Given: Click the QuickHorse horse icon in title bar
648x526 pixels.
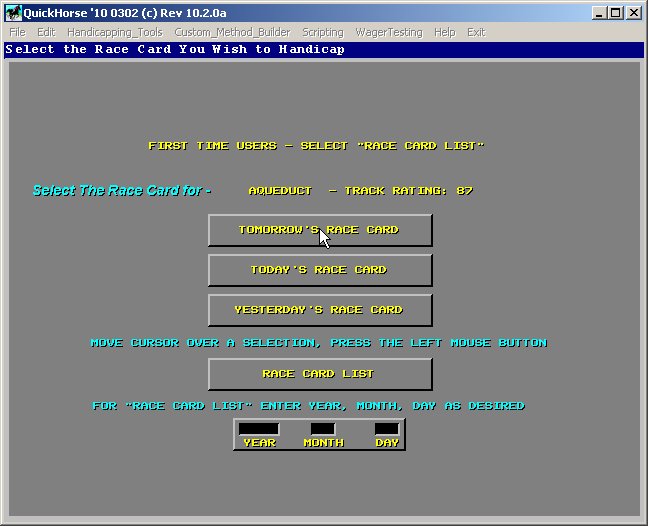Looking at the screenshot, I should pos(13,13).
